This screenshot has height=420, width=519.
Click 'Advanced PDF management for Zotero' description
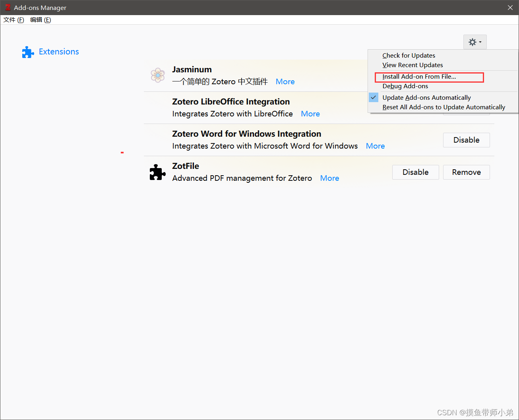(242, 178)
